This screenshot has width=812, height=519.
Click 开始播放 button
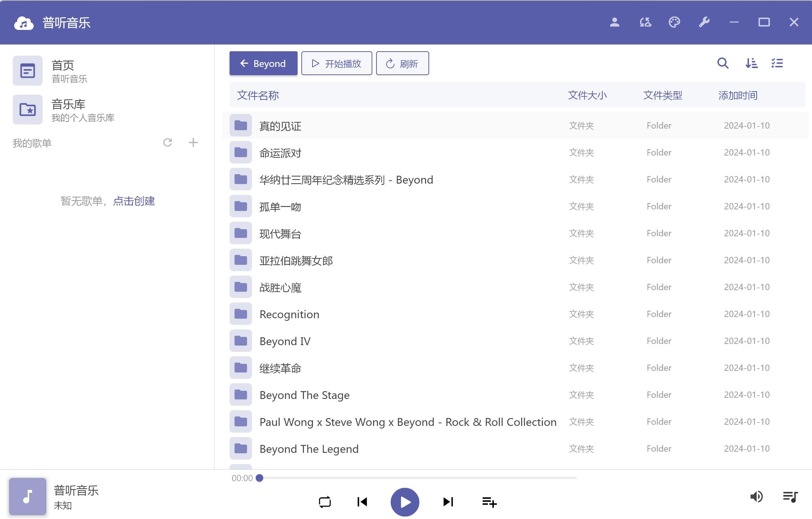click(337, 63)
